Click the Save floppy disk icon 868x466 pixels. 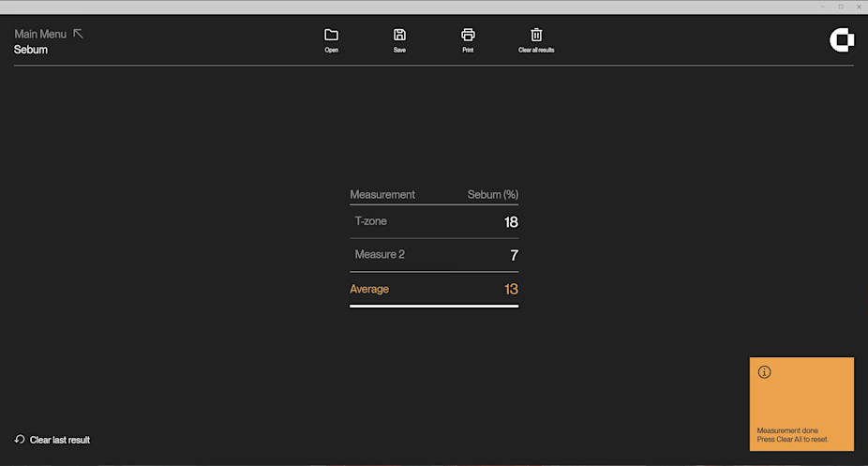click(x=399, y=35)
